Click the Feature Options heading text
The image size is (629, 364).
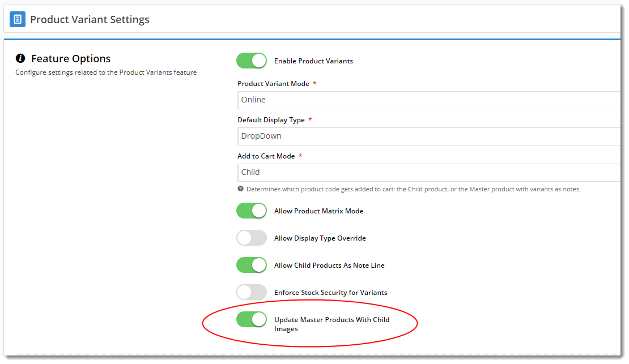click(x=71, y=58)
